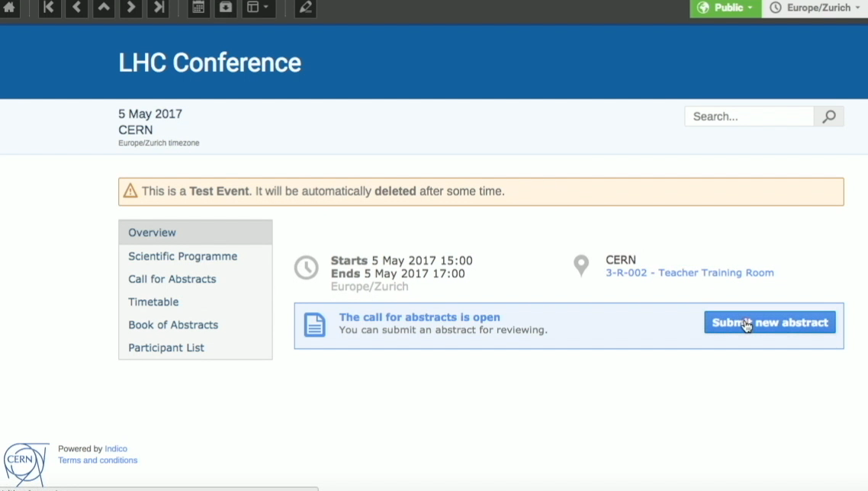Click Submit new abstract button
This screenshot has height=491, width=868.
point(770,323)
